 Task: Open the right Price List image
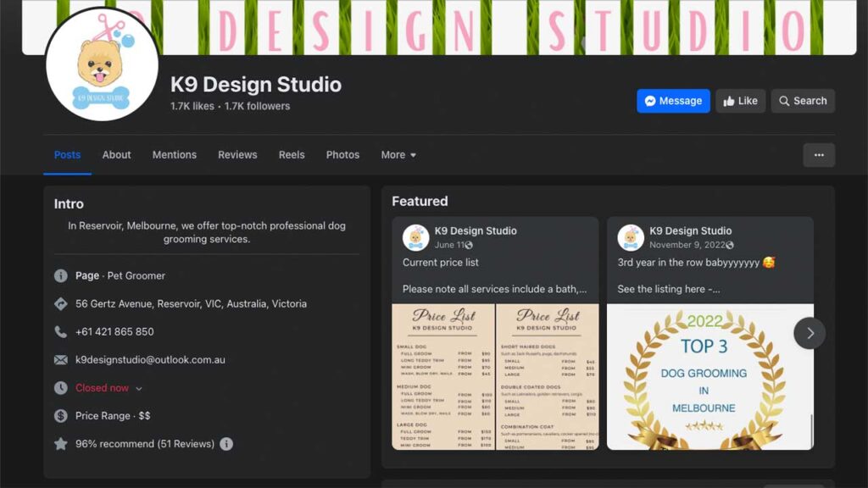click(x=548, y=377)
